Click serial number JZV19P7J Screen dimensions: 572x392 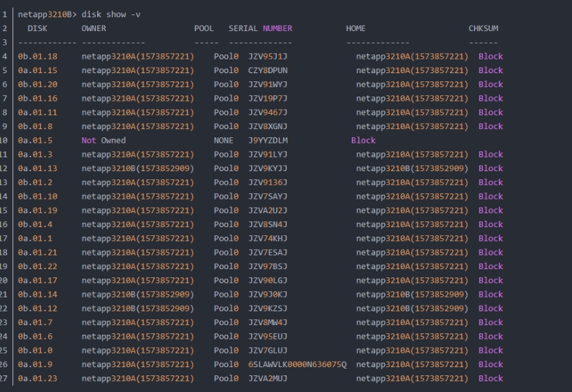coord(268,99)
